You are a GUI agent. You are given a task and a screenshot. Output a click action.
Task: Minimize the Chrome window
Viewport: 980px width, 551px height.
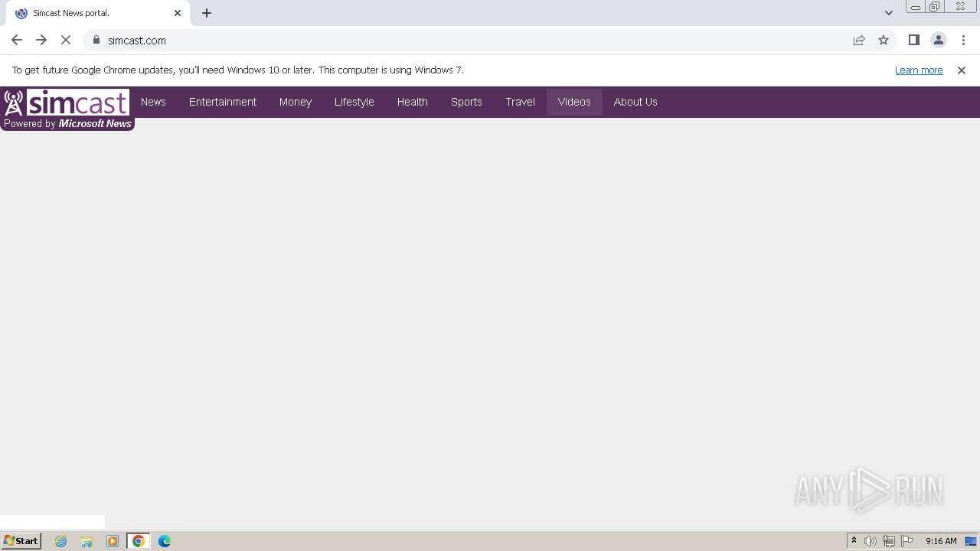[916, 7]
